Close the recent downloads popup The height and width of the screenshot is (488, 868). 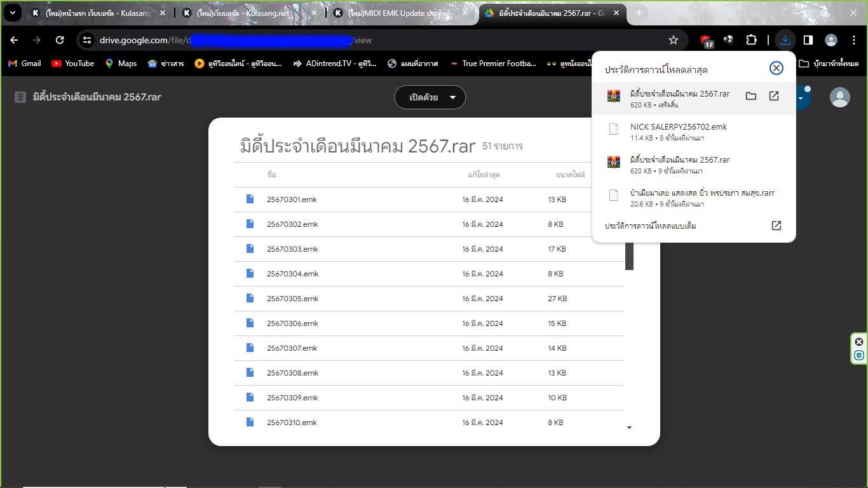tap(776, 68)
